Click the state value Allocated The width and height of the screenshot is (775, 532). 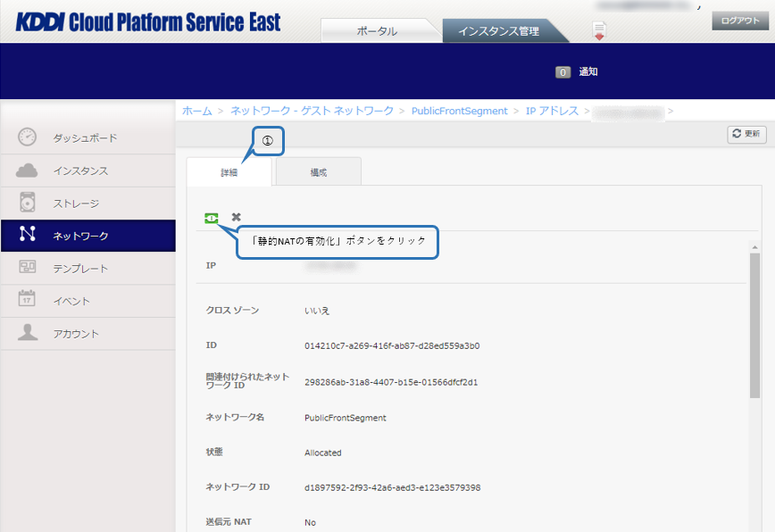tap(322, 453)
